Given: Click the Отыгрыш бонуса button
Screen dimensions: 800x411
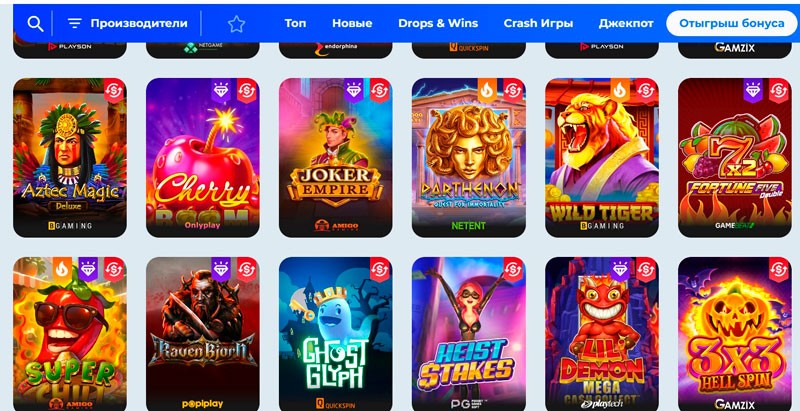Looking at the screenshot, I should pyautogui.click(x=732, y=23).
